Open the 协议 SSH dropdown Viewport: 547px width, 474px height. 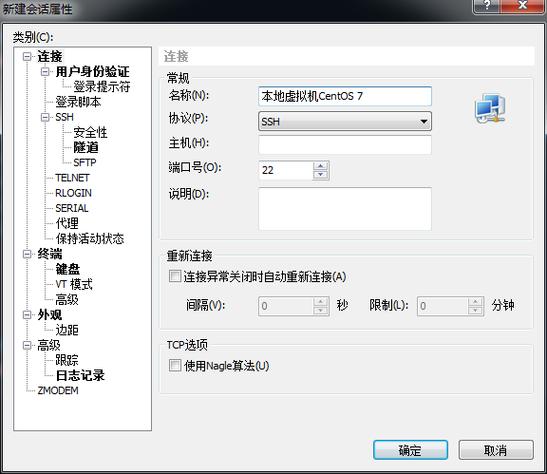point(345,121)
